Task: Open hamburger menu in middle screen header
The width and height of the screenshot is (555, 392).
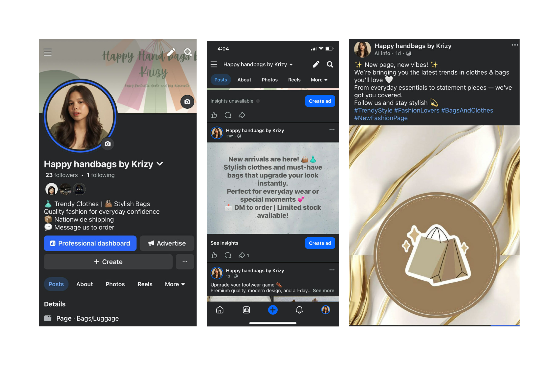Action: (214, 64)
